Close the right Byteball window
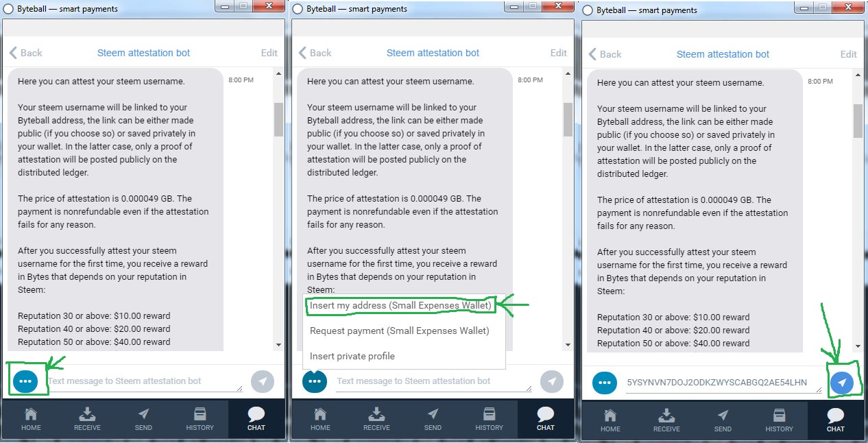The width and height of the screenshot is (868, 443). pyautogui.click(x=848, y=6)
